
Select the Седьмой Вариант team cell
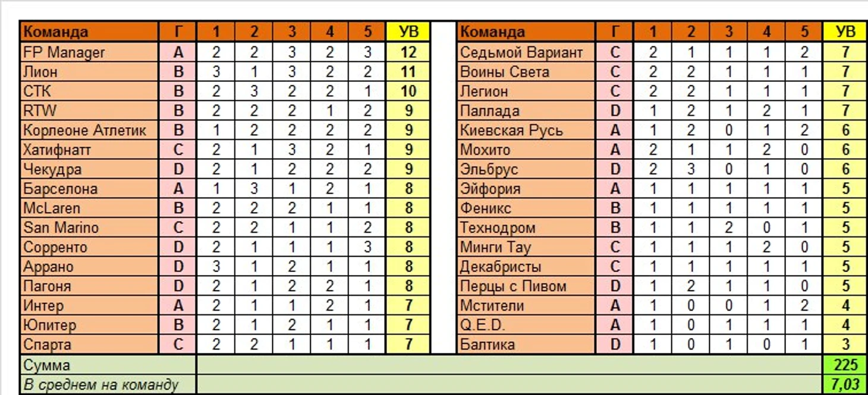(x=526, y=52)
